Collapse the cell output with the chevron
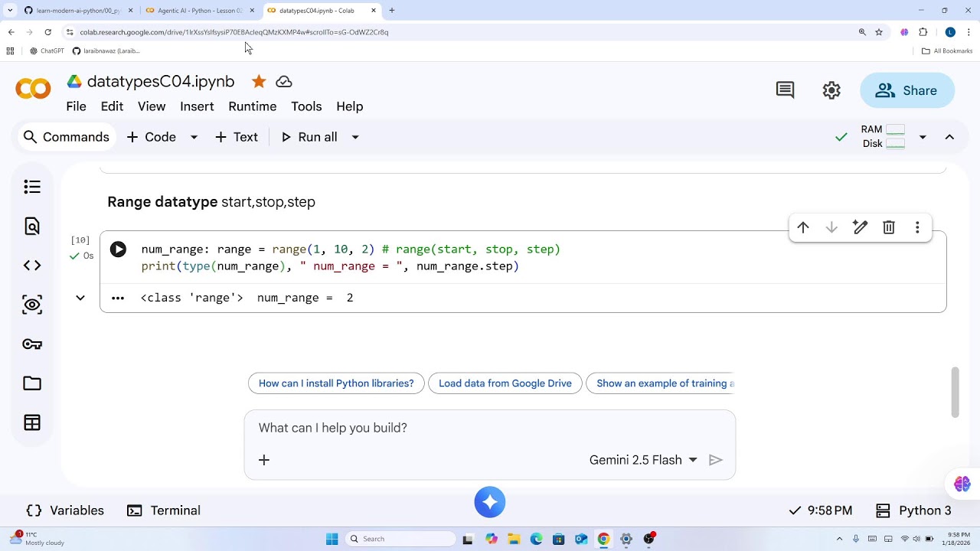This screenshot has width=980, height=551. pyautogui.click(x=80, y=298)
